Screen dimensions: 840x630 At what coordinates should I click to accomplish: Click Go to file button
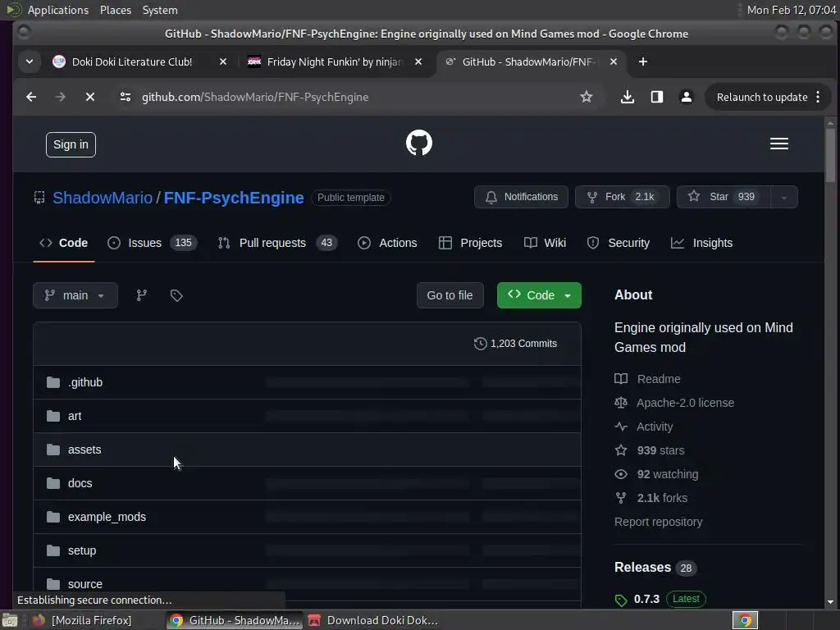pos(450,295)
